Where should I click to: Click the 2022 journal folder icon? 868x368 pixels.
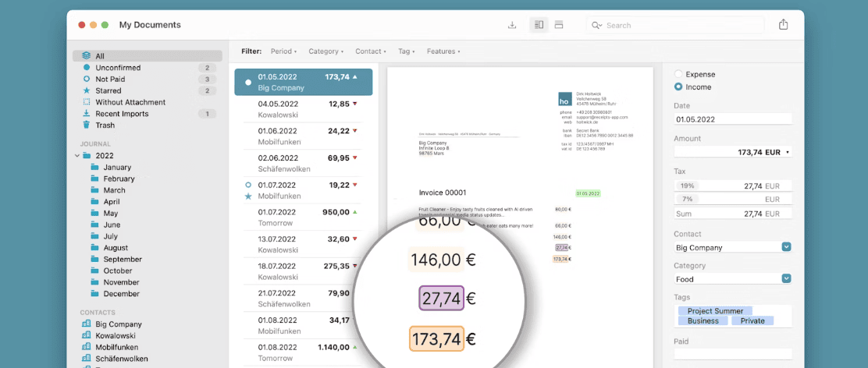point(87,156)
